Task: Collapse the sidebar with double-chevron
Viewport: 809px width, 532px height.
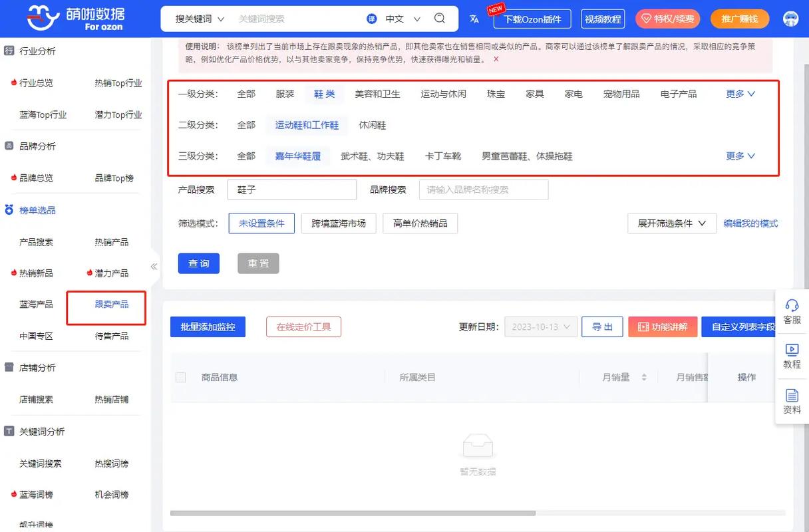Action: point(154,266)
